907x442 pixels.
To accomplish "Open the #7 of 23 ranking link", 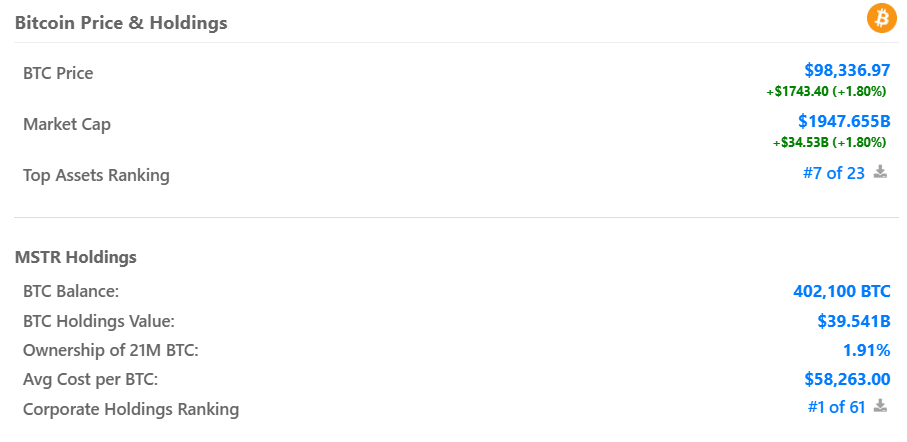I will tap(834, 173).
